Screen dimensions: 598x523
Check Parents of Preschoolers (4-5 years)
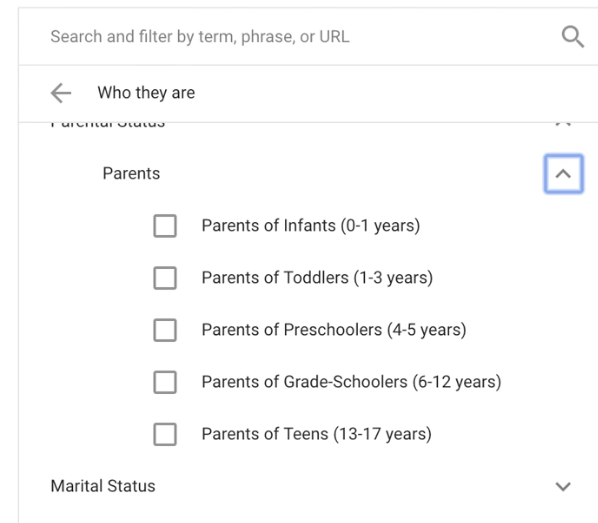pos(165,330)
